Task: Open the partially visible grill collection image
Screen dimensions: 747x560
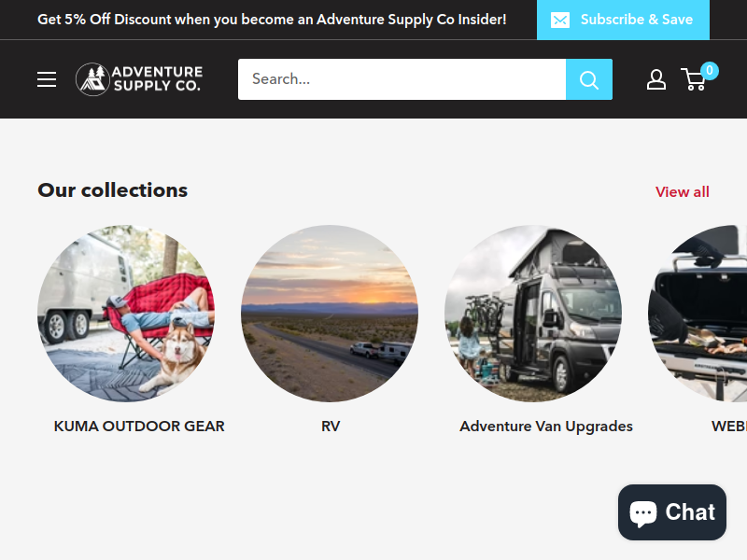Action: 698,314
